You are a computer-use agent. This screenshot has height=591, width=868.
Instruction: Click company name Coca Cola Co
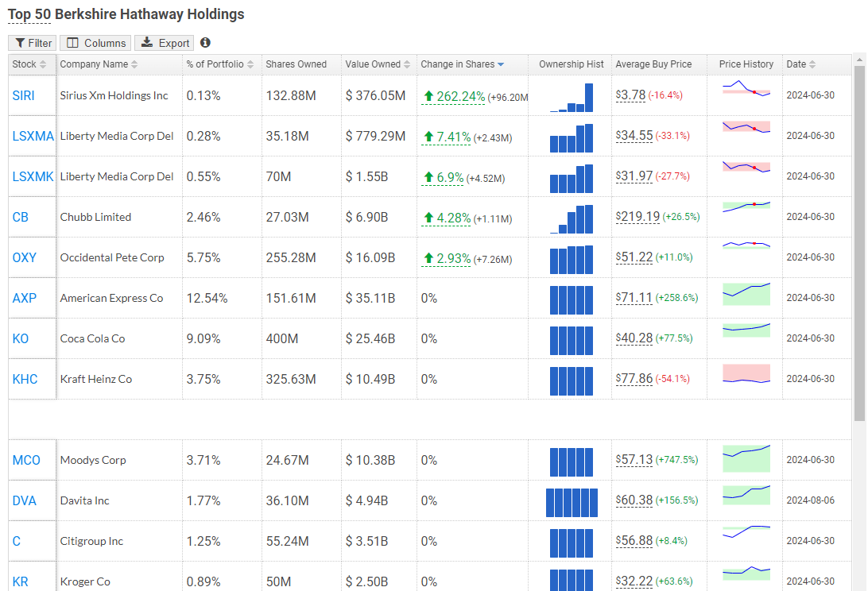[x=92, y=338]
